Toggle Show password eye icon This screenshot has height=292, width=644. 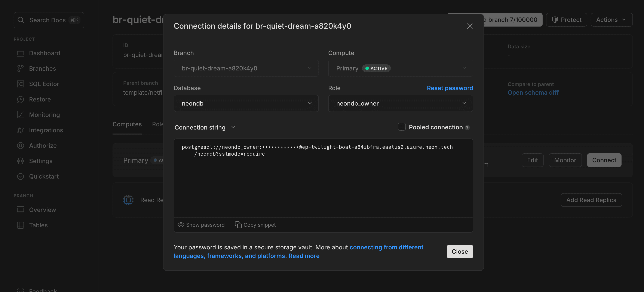tap(181, 225)
